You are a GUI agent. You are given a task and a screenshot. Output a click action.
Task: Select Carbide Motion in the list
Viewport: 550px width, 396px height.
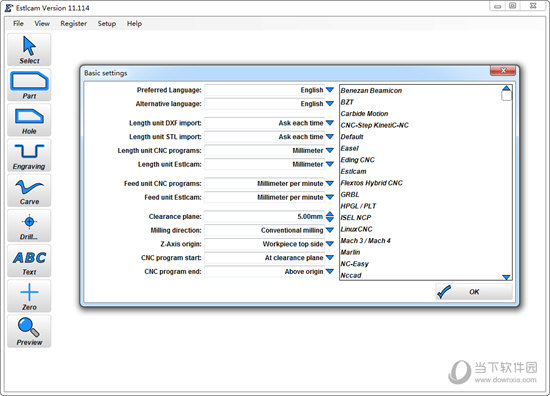[x=364, y=114]
